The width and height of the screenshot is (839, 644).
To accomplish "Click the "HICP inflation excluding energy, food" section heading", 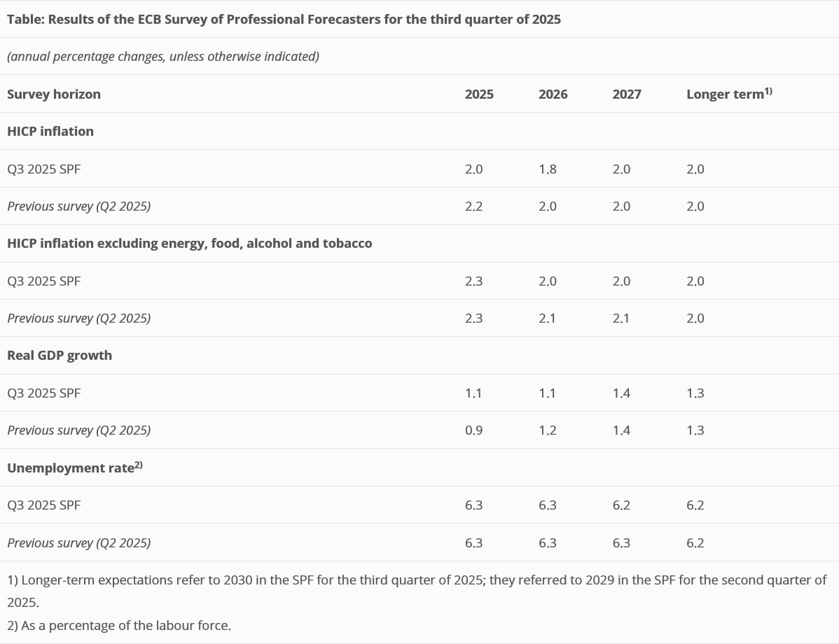I will [190, 244].
